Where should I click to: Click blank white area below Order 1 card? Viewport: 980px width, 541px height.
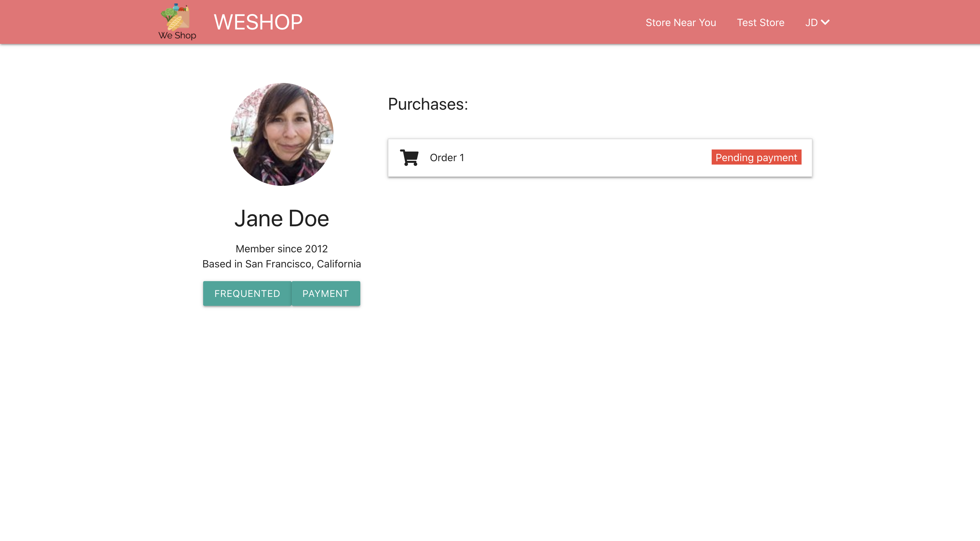coord(599,304)
